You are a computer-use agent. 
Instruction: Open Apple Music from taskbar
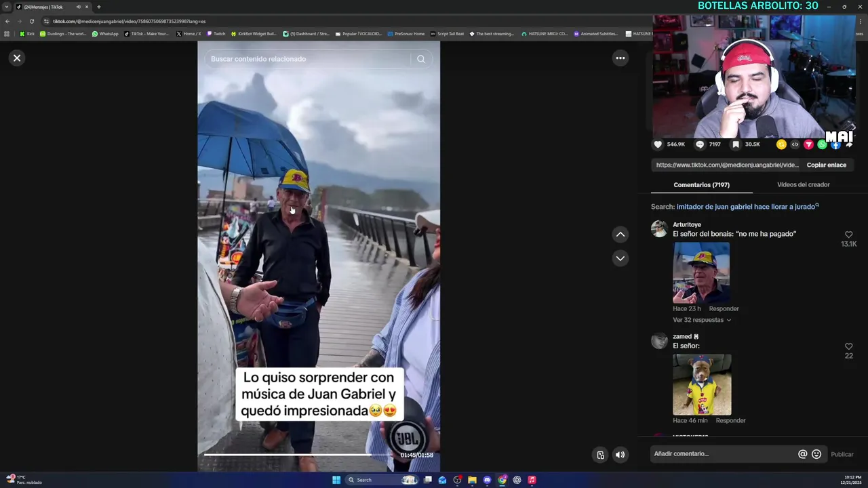click(532, 480)
